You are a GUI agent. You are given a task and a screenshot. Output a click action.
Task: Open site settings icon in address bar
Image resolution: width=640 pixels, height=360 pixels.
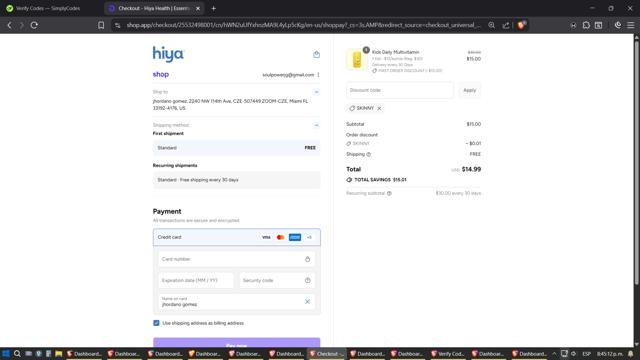[118, 25]
